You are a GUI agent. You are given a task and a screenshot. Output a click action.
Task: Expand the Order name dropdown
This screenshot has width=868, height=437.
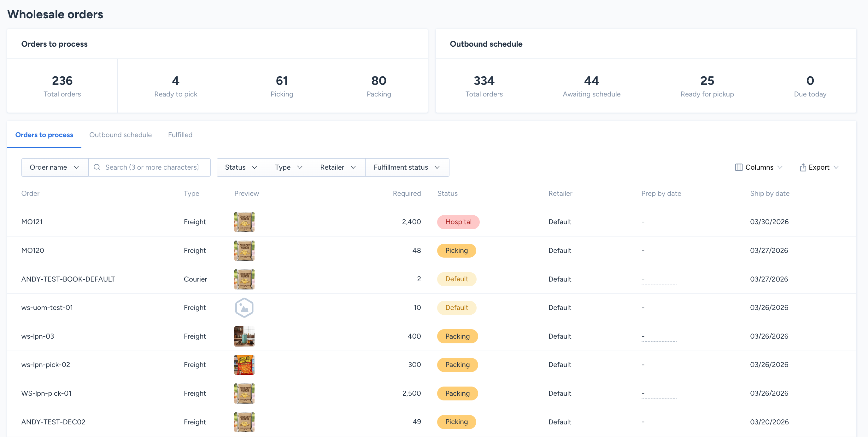pyautogui.click(x=55, y=167)
